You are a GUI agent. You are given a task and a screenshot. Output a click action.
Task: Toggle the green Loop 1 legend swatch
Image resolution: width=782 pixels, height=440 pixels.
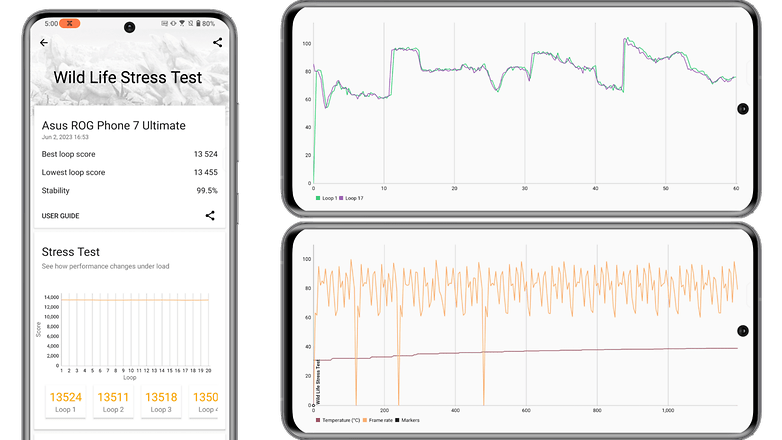point(318,198)
